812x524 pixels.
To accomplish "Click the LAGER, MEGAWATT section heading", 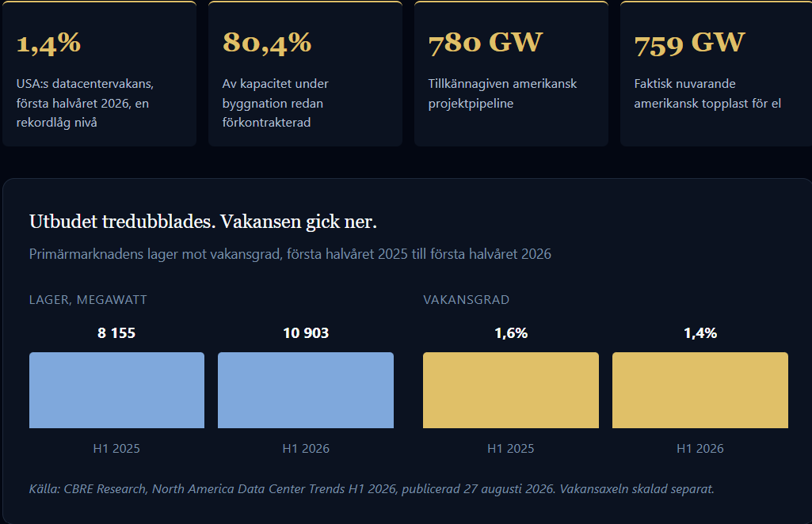I will point(88,300).
